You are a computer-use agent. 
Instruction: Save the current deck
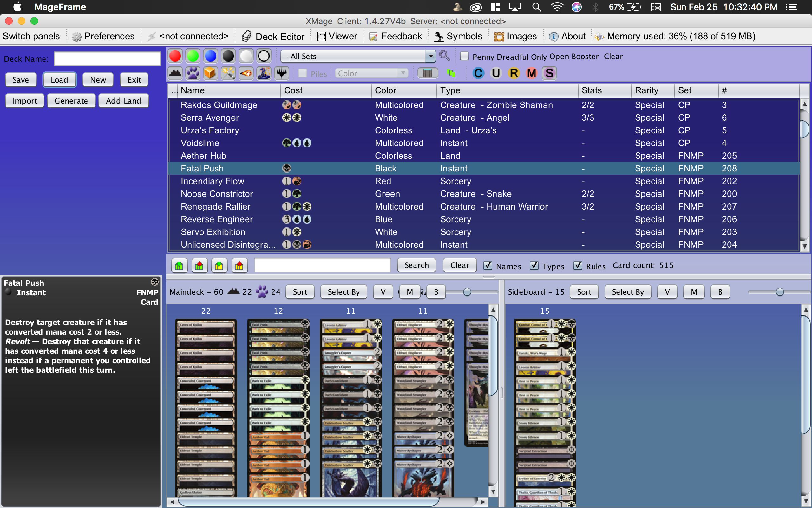click(x=21, y=80)
